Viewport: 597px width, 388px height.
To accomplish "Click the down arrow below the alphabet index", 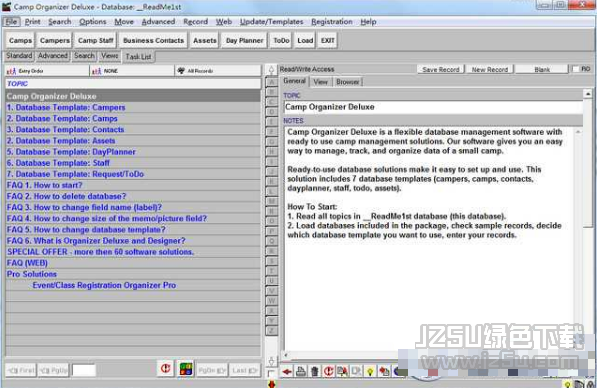I will coord(271,361).
